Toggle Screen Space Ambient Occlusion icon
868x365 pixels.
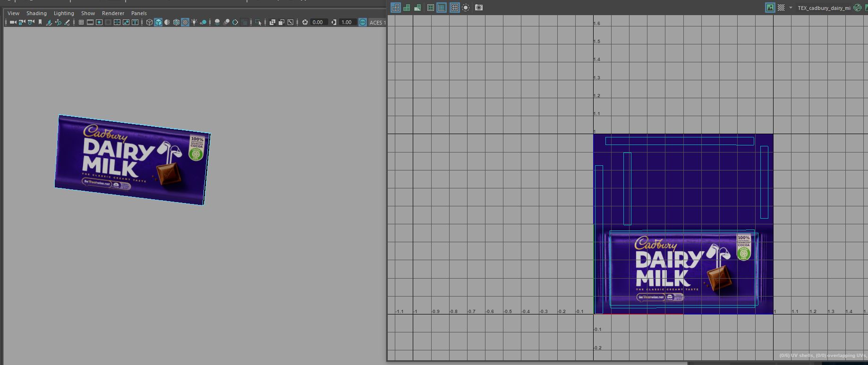click(217, 22)
